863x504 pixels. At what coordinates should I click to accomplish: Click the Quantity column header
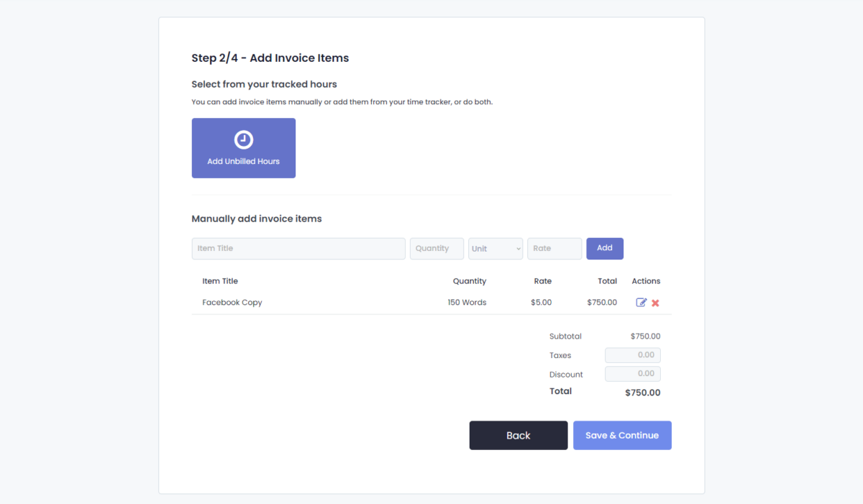tap(469, 280)
